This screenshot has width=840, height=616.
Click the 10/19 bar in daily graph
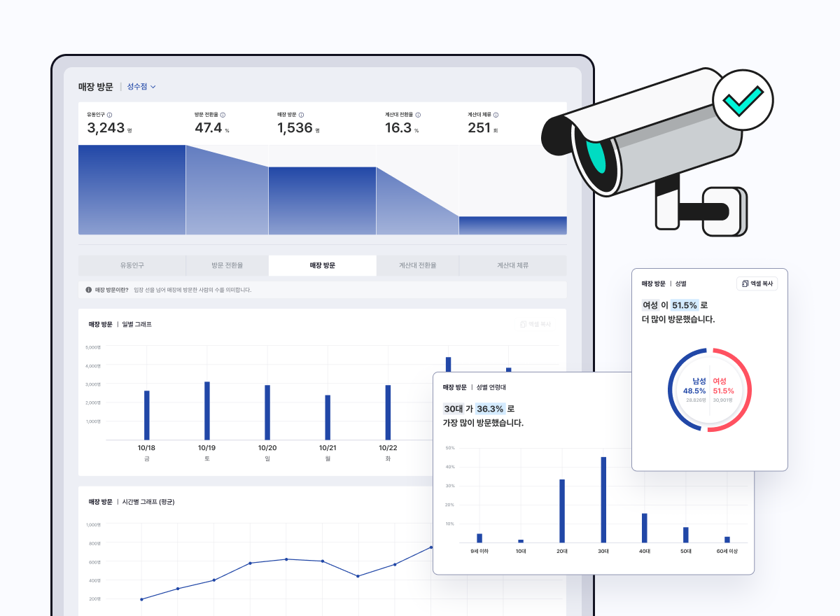click(x=207, y=411)
